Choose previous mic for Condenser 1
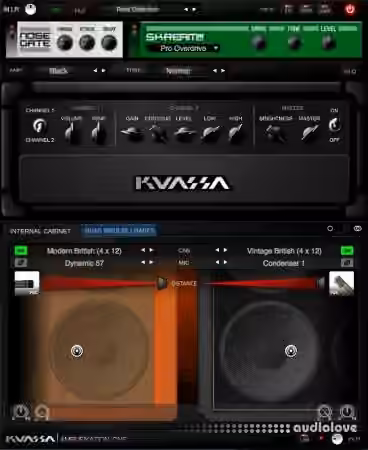This screenshot has width=368, height=450. pos(217,262)
